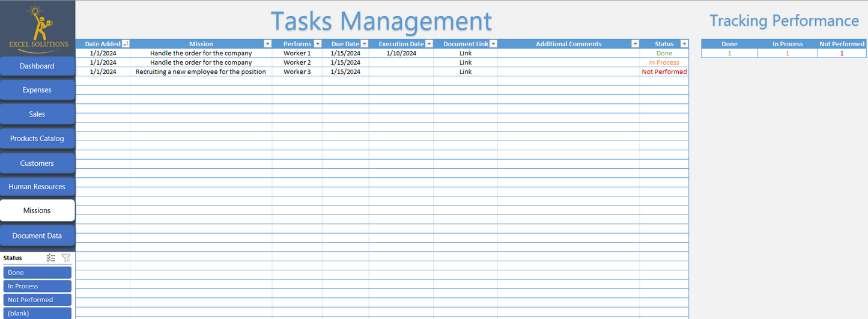
Task: Open the Expenses section
Action: click(37, 90)
